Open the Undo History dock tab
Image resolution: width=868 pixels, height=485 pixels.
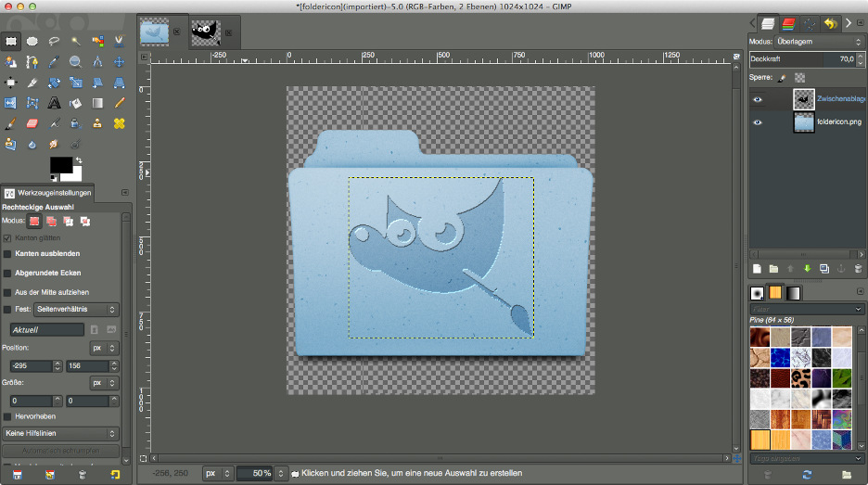click(x=830, y=23)
